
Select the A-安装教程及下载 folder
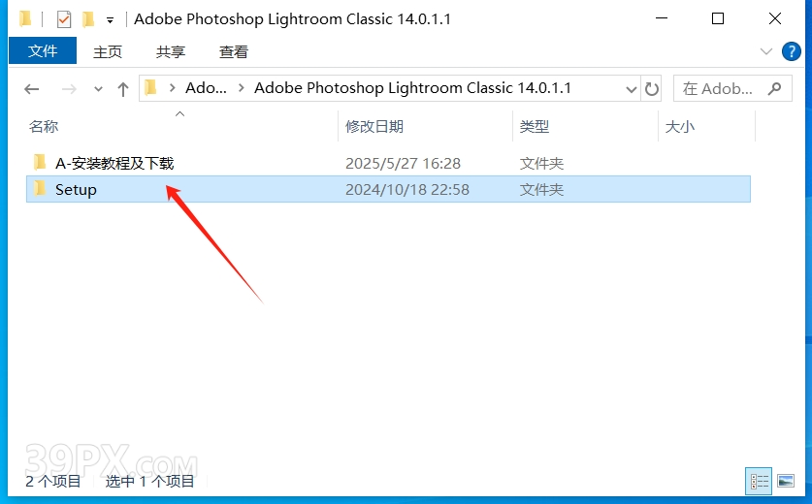pyautogui.click(x=114, y=163)
